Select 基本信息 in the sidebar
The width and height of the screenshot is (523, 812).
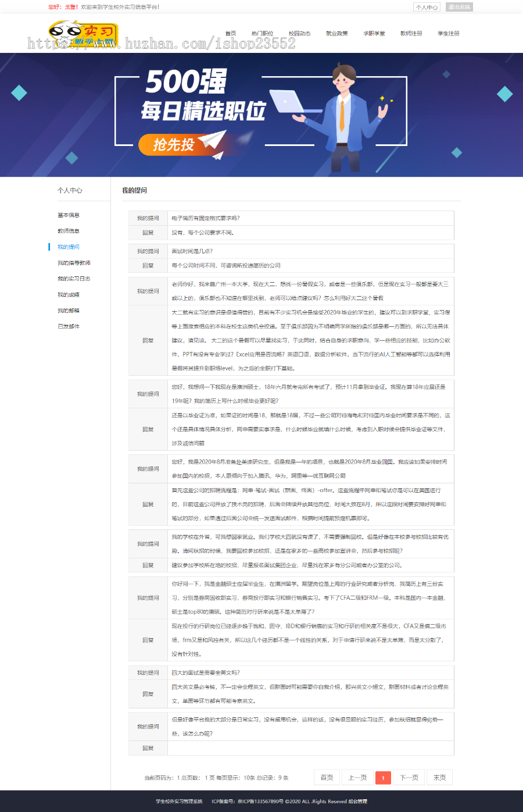click(69, 215)
